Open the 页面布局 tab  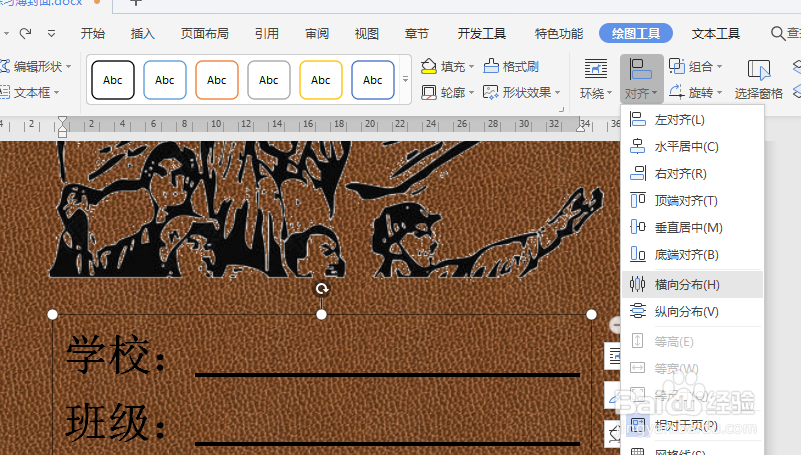(205, 34)
